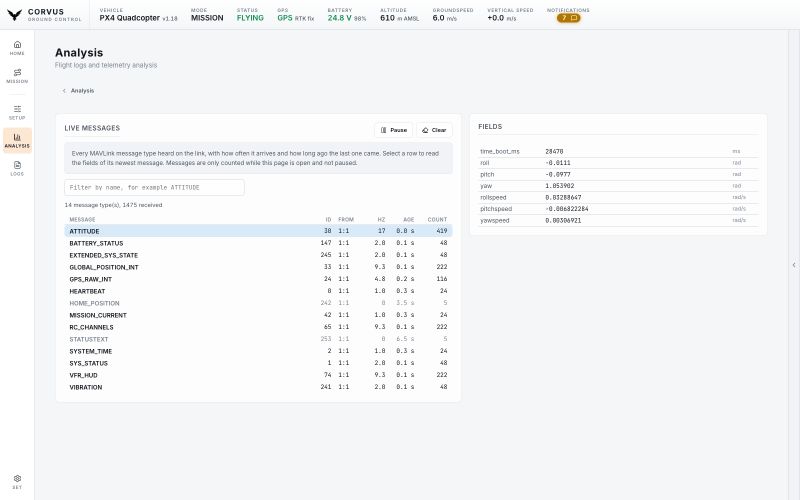Focus the filter by name field
Image resolution: width=800 pixels, height=500 pixels.
154,187
